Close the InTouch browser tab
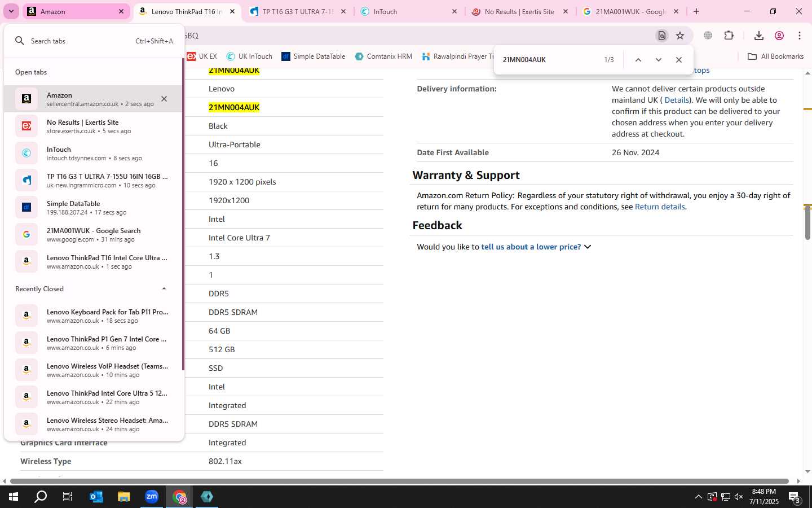Image resolution: width=812 pixels, height=508 pixels. (454, 11)
